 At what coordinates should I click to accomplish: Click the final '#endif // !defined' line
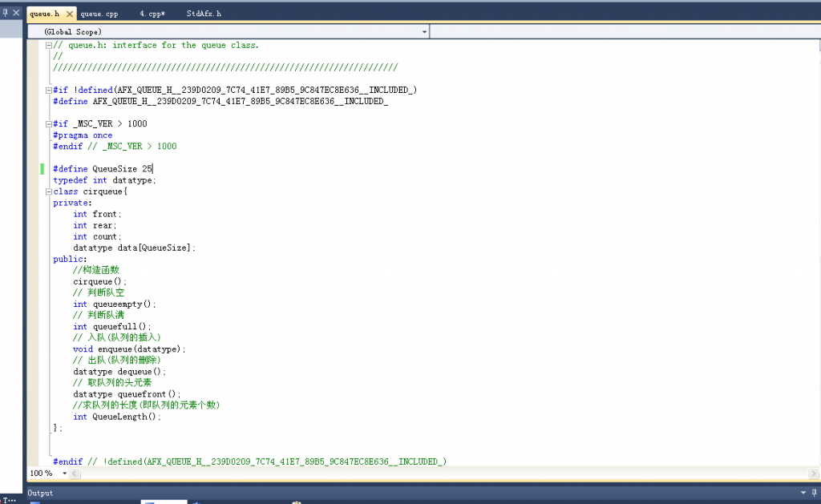click(x=250, y=462)
